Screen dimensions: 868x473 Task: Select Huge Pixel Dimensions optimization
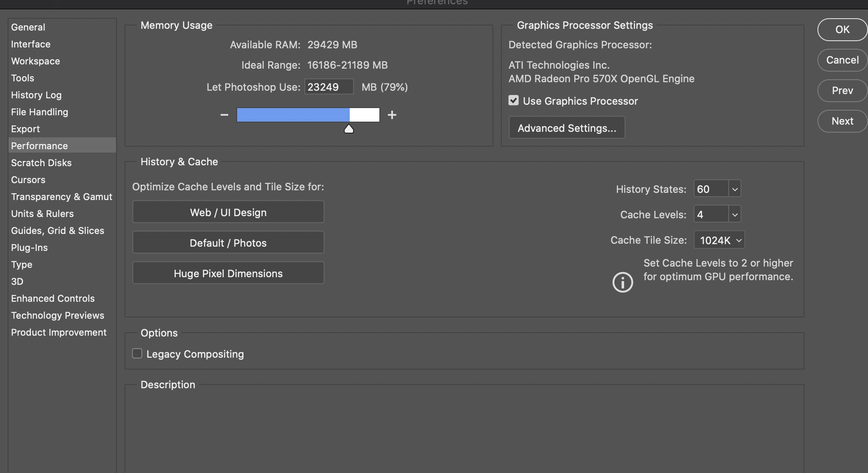(228, 273)
